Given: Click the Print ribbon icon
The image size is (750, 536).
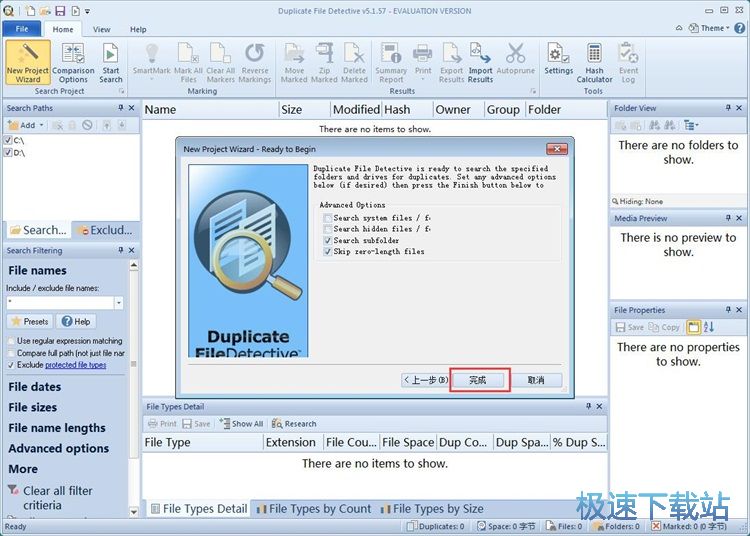Looking at the screenshot, I should click(423, 60).
